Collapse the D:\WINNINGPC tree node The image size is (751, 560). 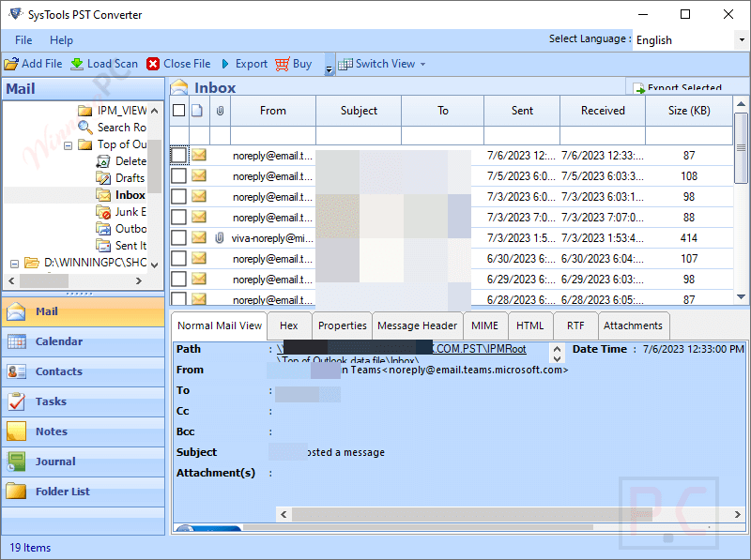point(14,264)
